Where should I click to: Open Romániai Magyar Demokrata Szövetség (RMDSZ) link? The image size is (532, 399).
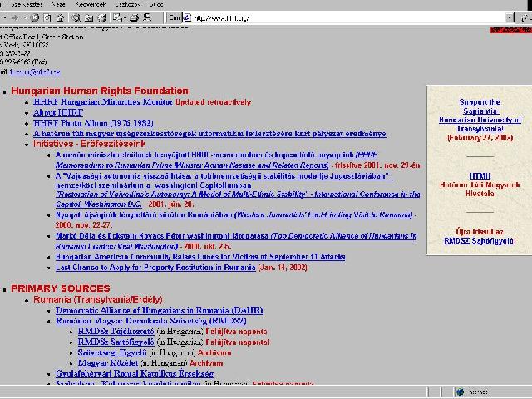tap(151, 321)
